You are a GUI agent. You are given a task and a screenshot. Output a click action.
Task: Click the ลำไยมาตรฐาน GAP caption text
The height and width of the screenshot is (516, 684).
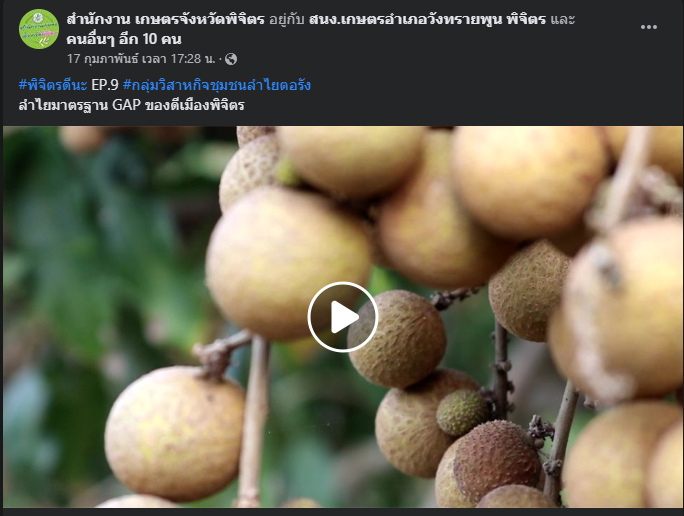131,105
